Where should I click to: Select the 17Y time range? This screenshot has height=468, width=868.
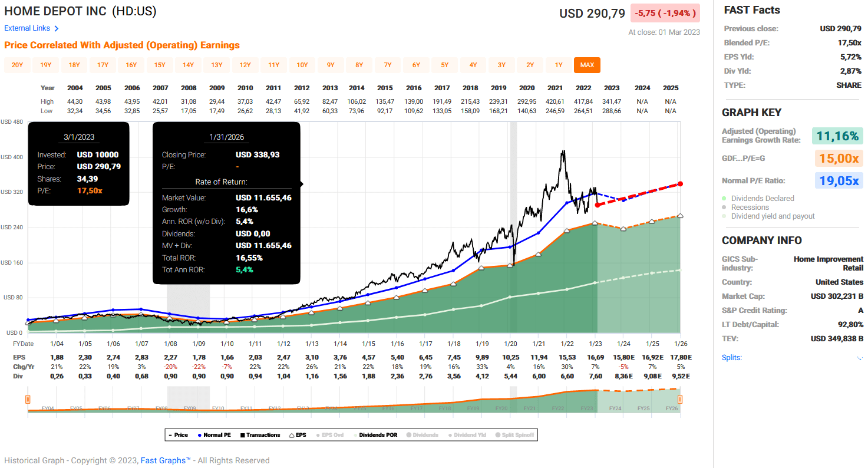pos(103,65)
